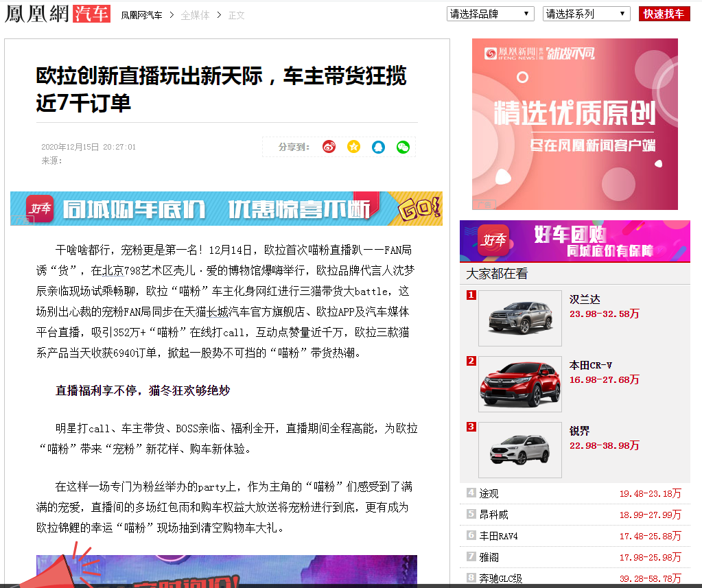The width and height of the screenshot is (702, 588).
Task: Click GO! on the blue banner
Action: click(x=419, y=208)
